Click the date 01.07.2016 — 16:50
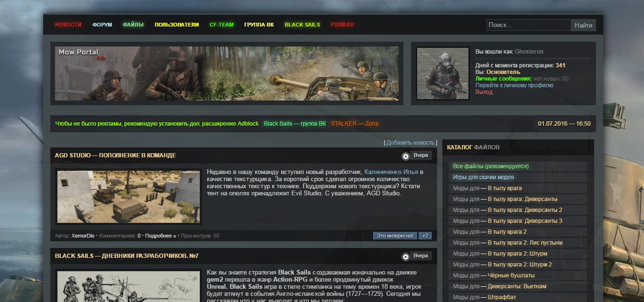Viewport: 644px width, 302px height. tap(564, 124)
